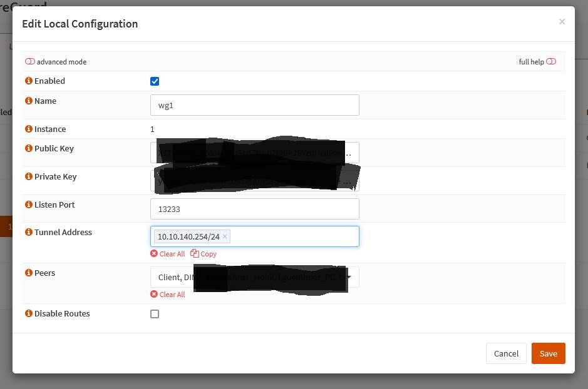The height and width of the screenshot is (389, 588).
Task: Click the info icon beside Peers
Action: pos(28,273)
